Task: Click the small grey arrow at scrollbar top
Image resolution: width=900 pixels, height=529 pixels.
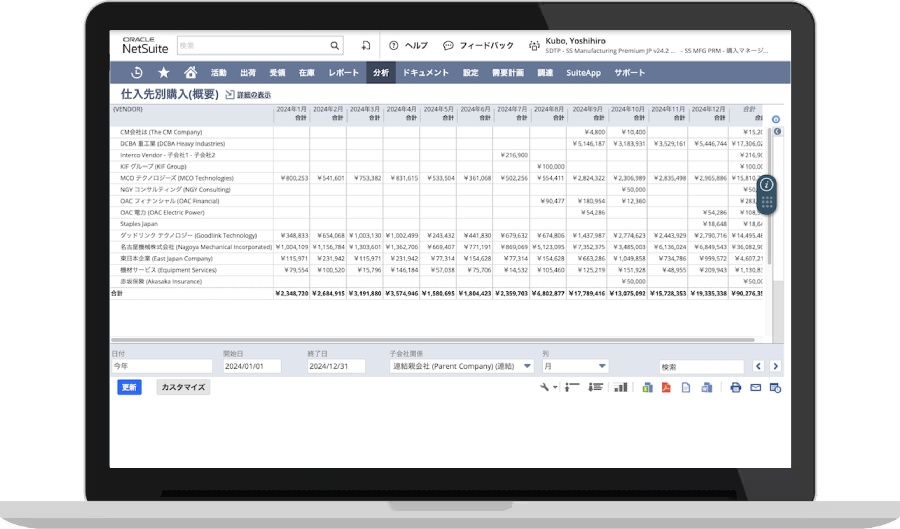Action: [777, 131]
